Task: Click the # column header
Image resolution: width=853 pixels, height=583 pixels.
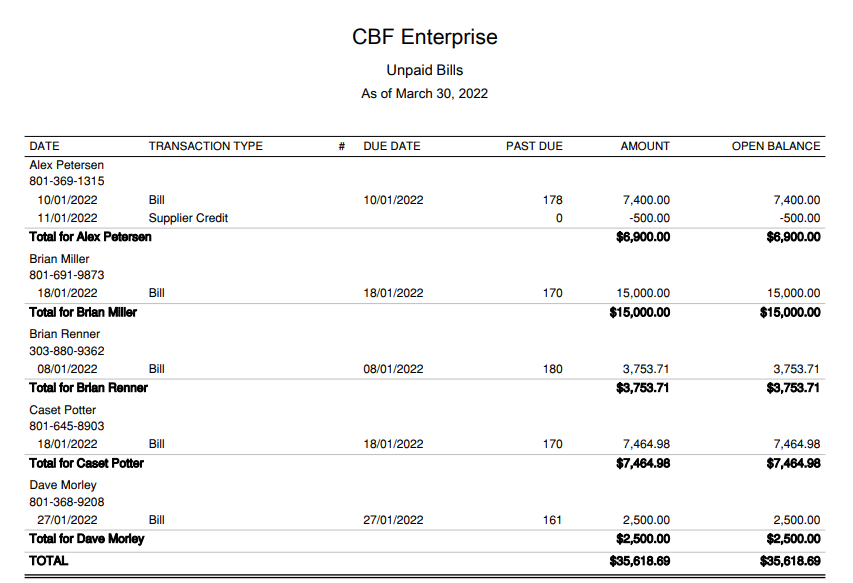Action: [x=342, y=146]
